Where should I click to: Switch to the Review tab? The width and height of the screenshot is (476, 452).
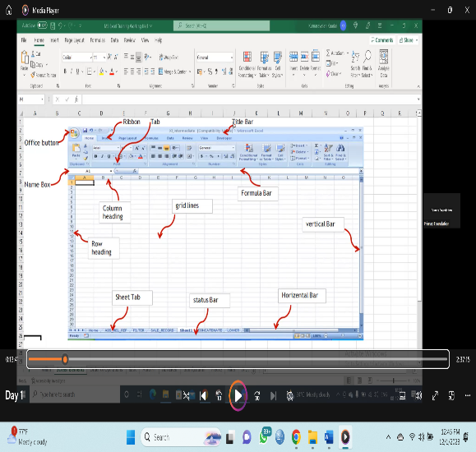130,39
